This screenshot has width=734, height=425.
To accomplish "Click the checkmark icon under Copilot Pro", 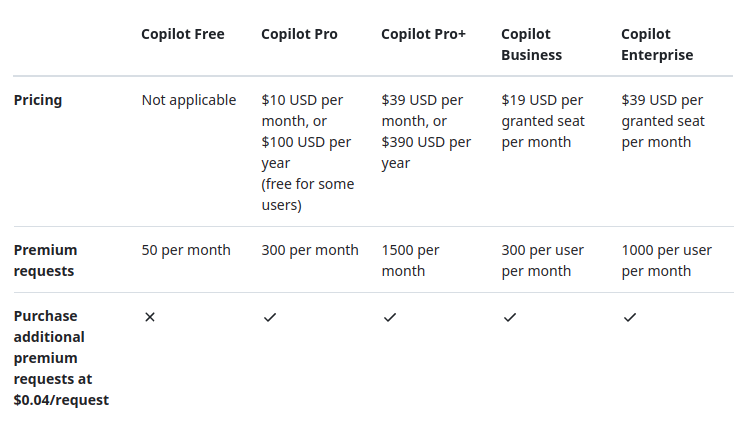I will 270,317.
